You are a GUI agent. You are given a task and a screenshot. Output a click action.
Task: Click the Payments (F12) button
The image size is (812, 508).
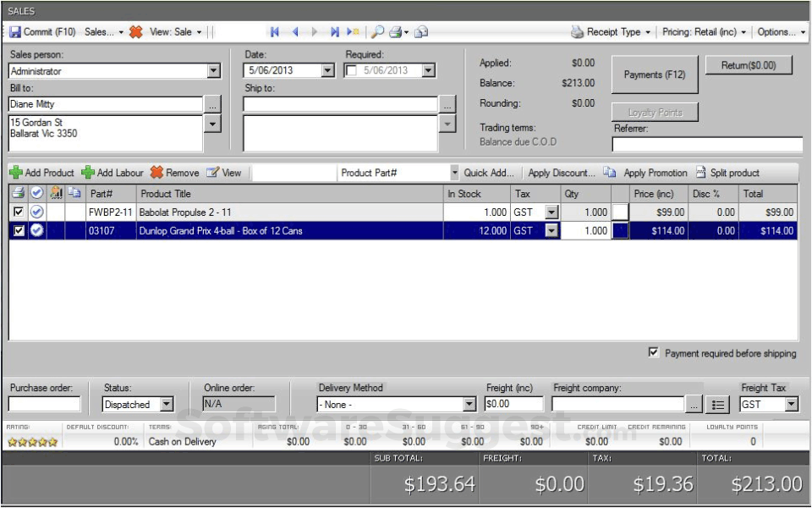[x=655, y=75]
